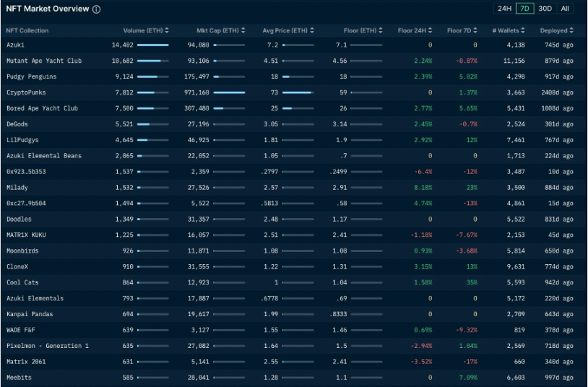Open the NFT Market Overview info icon
588x387 pixels.
pos(96,9)
